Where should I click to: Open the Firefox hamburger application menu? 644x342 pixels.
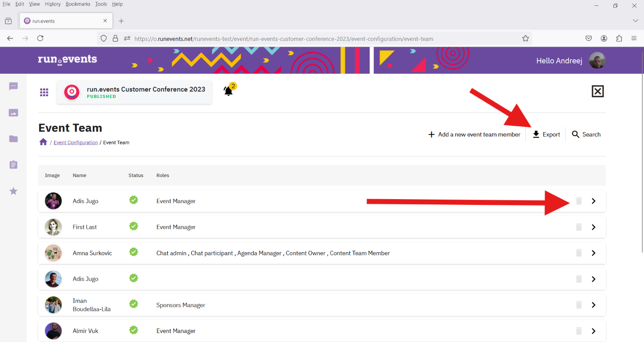coord(634,39)
